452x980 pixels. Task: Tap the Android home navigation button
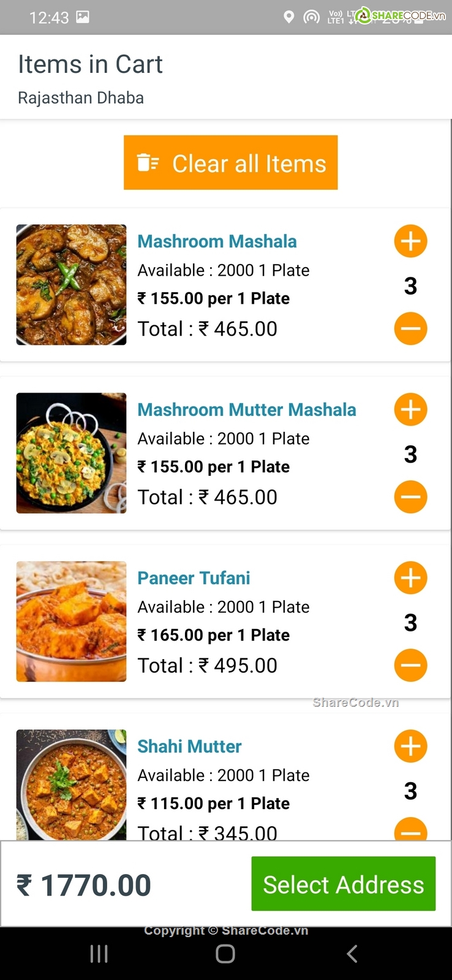225,954
